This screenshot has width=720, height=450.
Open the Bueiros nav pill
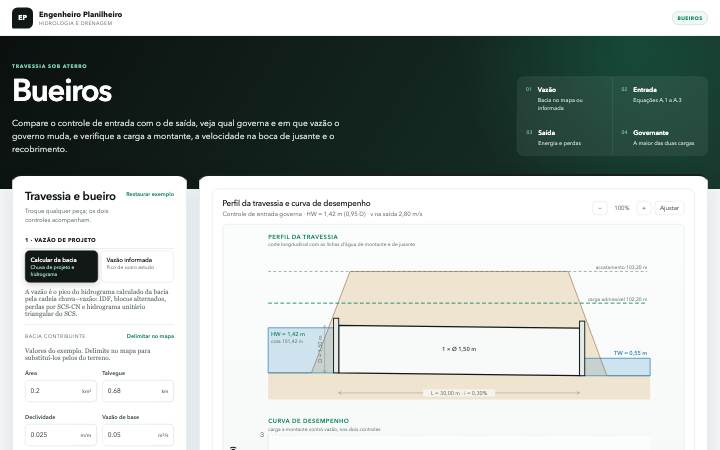click(x=690, y=18)
